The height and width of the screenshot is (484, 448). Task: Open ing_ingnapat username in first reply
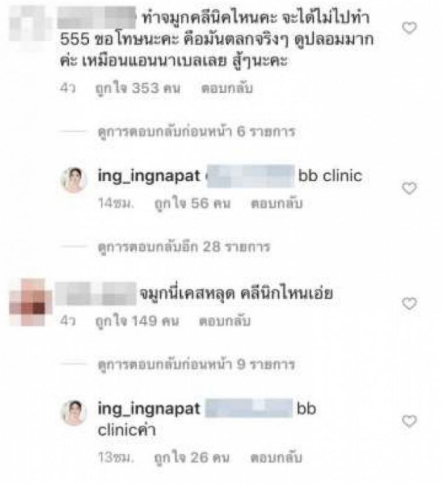[x=149, y=176]
